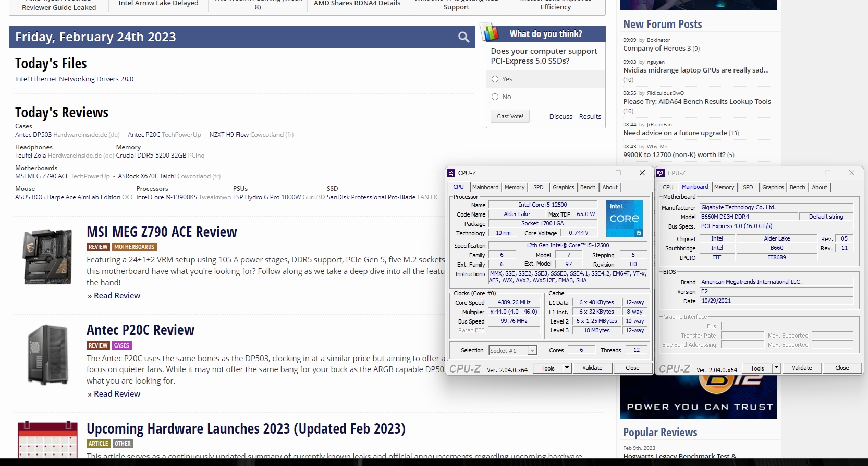Click the CPU-Z app icon in left window titlebar
The height and width of the screenshot is (466, 868).
point(451,173)
